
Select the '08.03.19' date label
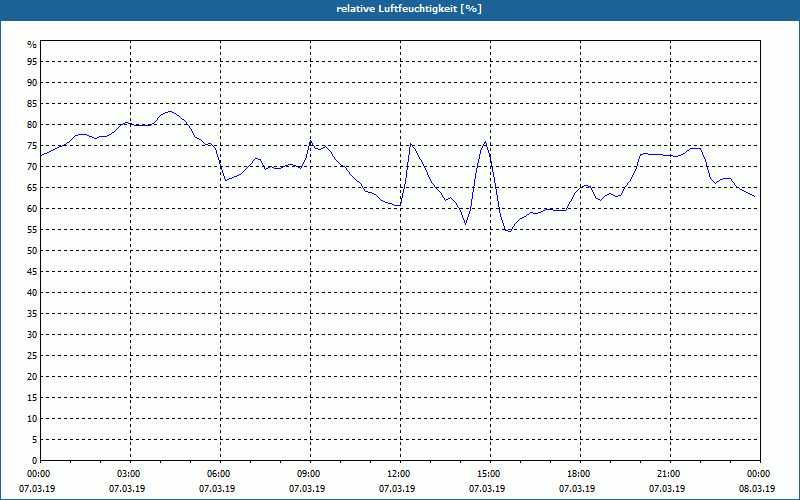[x=757, y=489]
